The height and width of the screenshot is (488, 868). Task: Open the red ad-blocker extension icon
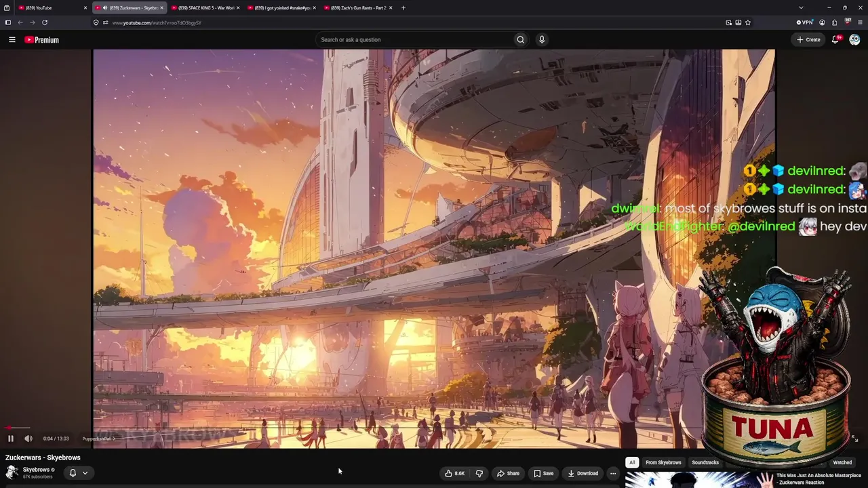(x=848, y=22)
